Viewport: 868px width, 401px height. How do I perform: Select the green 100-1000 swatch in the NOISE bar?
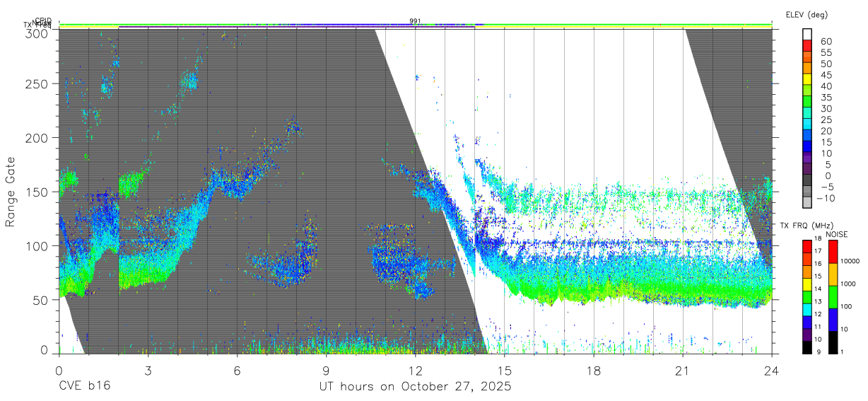tap(834, 296)
